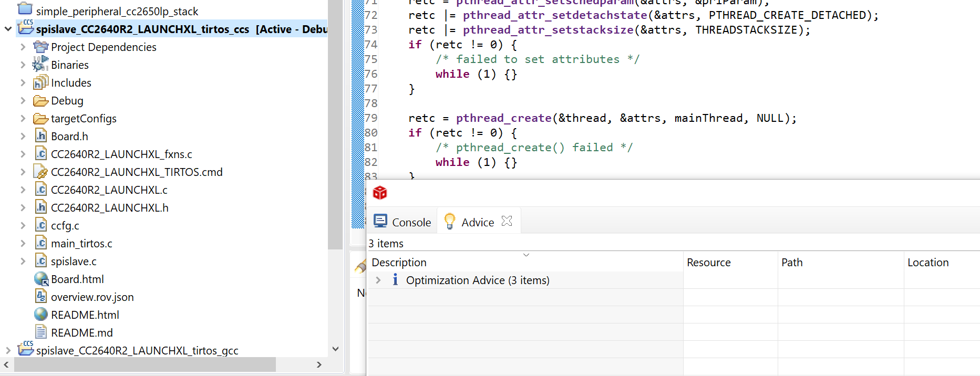Click the horizontal scrollbar right arrow

(319, 364)
